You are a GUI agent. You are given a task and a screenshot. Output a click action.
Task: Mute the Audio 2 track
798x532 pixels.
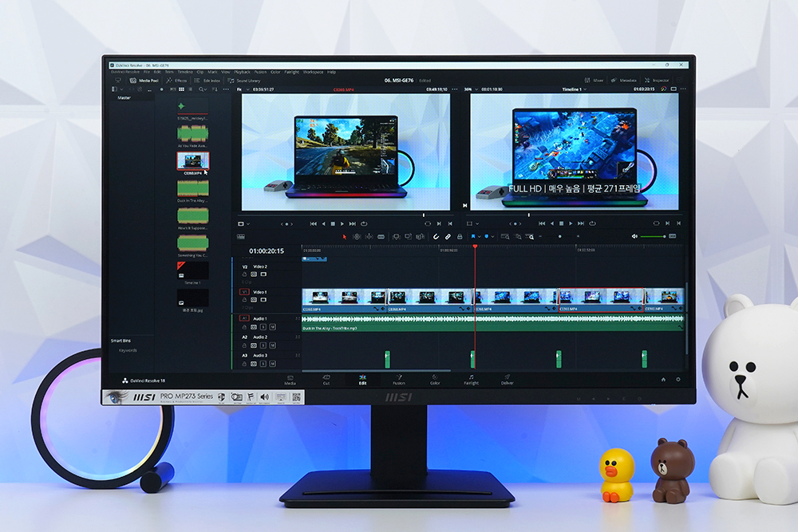[273, 345]
